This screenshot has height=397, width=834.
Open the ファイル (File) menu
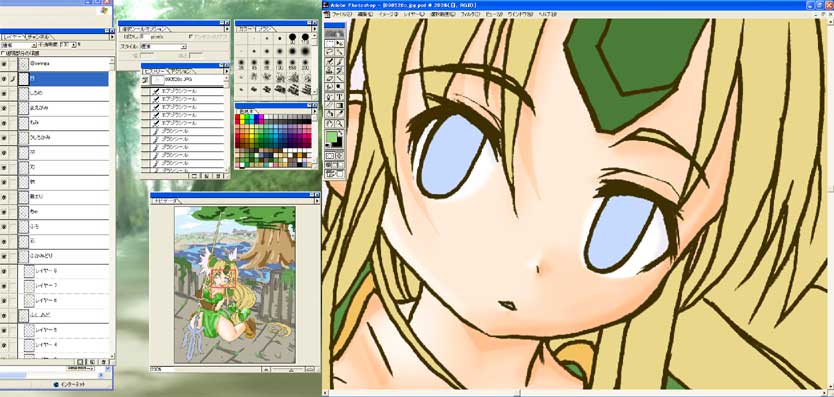tap(342, 14)
